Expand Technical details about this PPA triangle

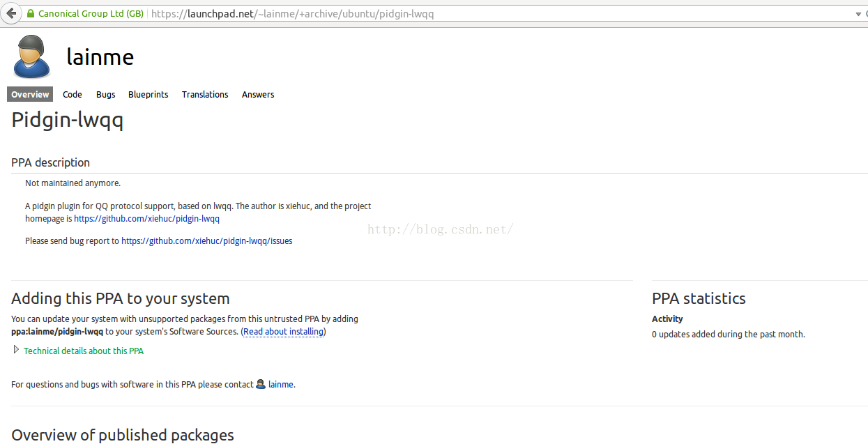coord(16,350)
